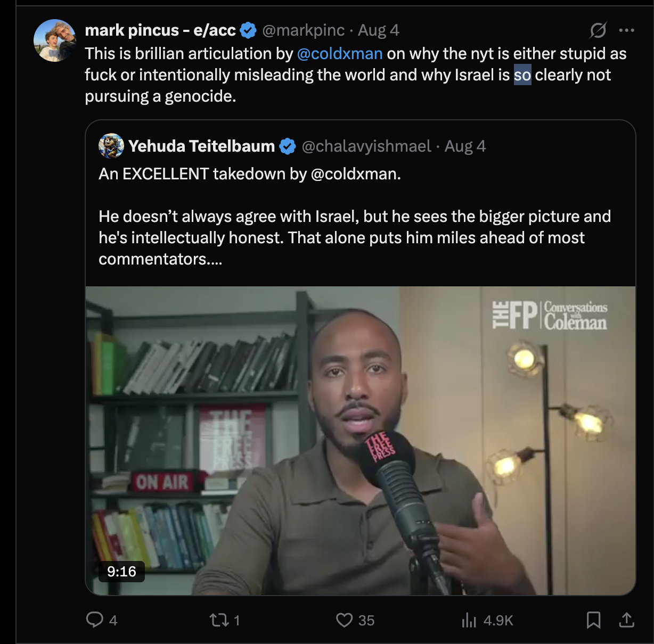Screen dimensions: 654x644
Task: Open the reply icon with 4 comments
Action: pos(95,620)
